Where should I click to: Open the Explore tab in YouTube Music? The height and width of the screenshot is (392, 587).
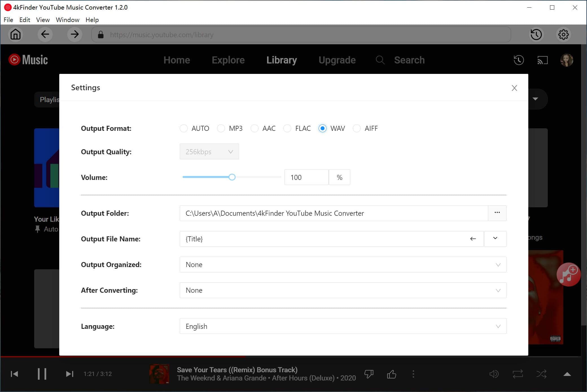pos(228,60)
